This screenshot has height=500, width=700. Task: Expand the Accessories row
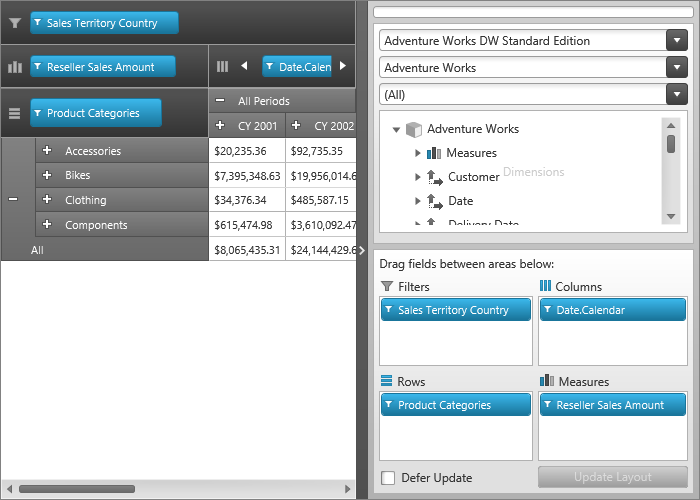point(47,150)
